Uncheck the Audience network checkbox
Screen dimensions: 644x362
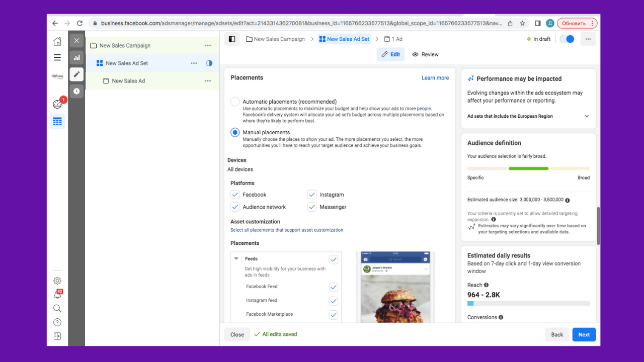(x=235, y=207)
